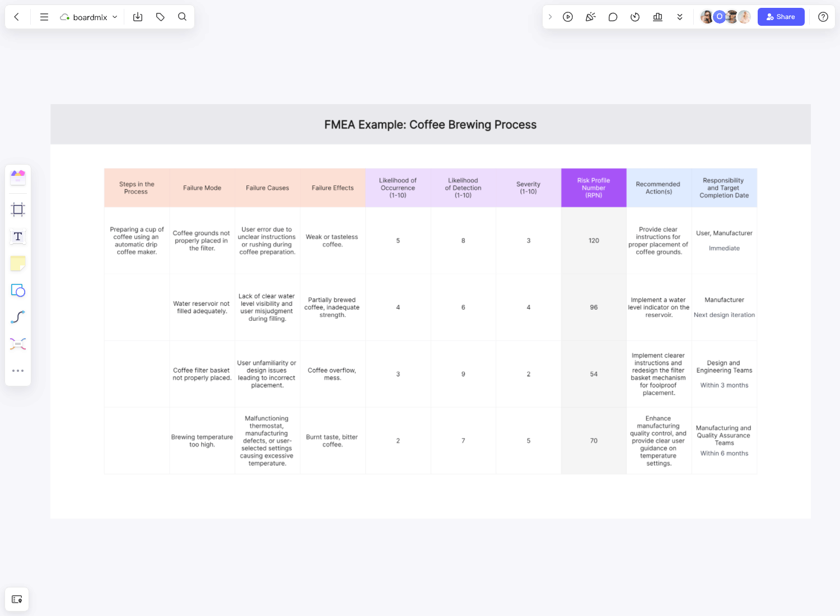Image resolution: width=840 pixels, height=616 pixels.
Task: Click 'Partially brewed coffee' effects cell
Action: (x=333, y=307)
